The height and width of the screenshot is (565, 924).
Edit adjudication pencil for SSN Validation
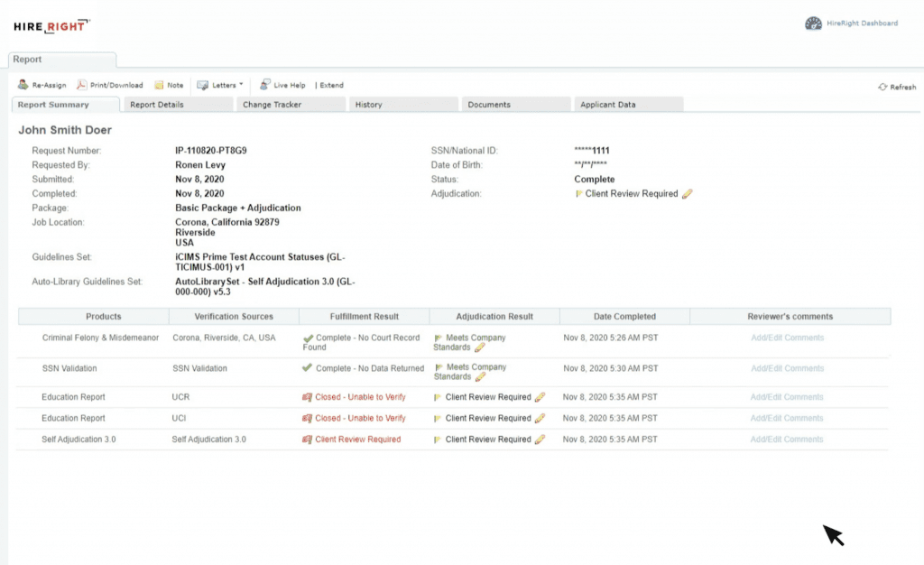(x=480, y=376)
